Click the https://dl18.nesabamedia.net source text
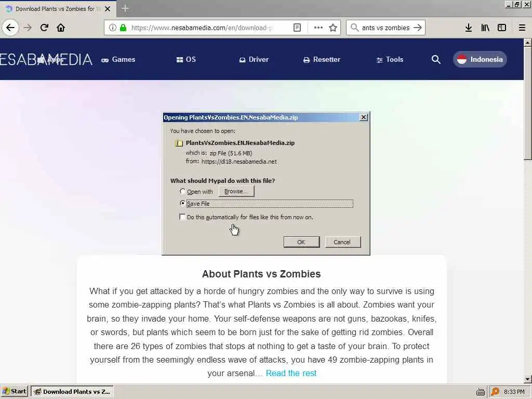Screen dimensions: 532x399 tap(239, 162)
